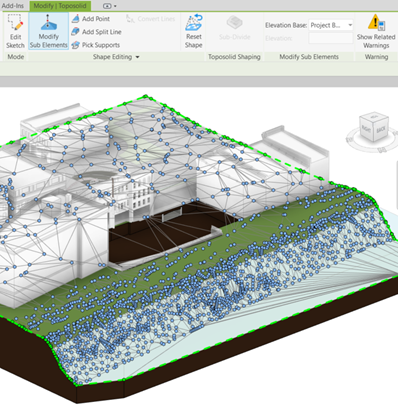The image size is (398, 406).
Task: Click the Reset Shape icon
Action: point(194,31)
